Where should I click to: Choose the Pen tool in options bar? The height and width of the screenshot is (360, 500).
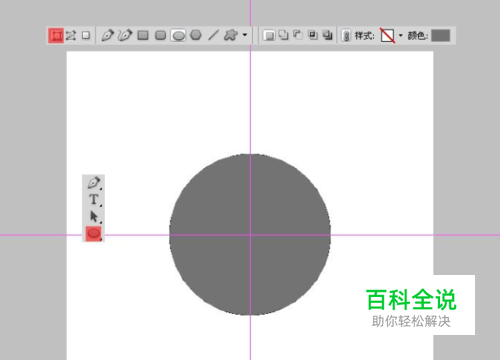107,35
